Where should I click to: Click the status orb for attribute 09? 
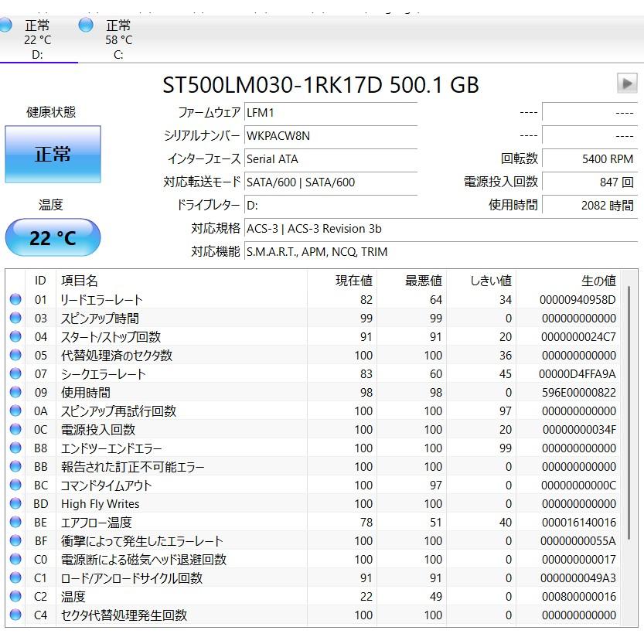pos(15,392)
